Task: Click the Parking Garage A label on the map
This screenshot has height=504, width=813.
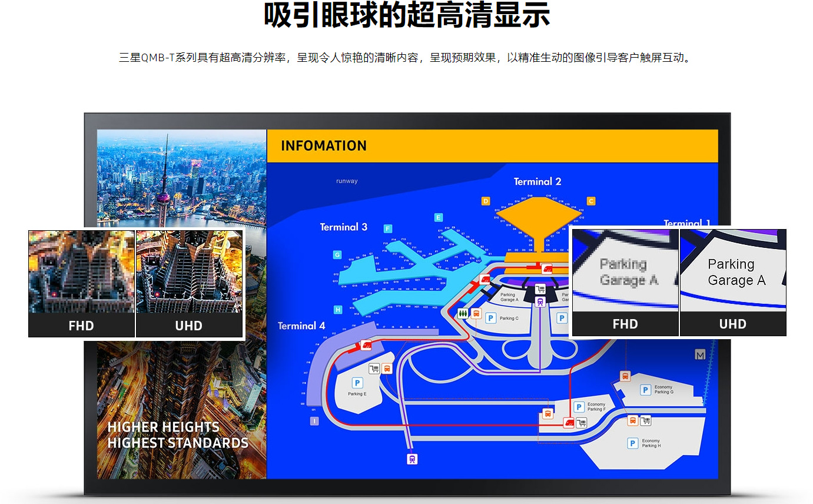Action: pyautogui.click(x=509, y=297)
